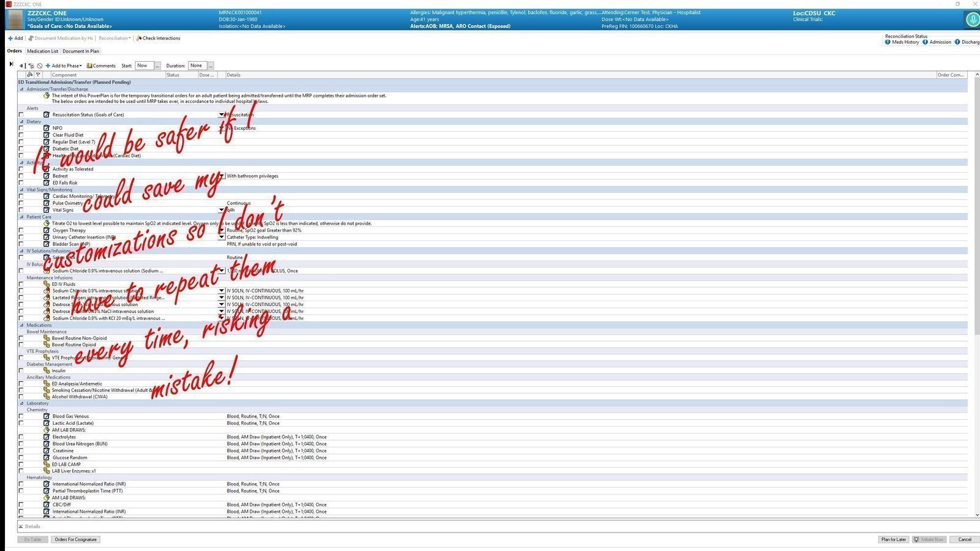This screenshot has width=980, height=551.
Task: Open the Comments icon in the toolbar
Action: [90, 66]
